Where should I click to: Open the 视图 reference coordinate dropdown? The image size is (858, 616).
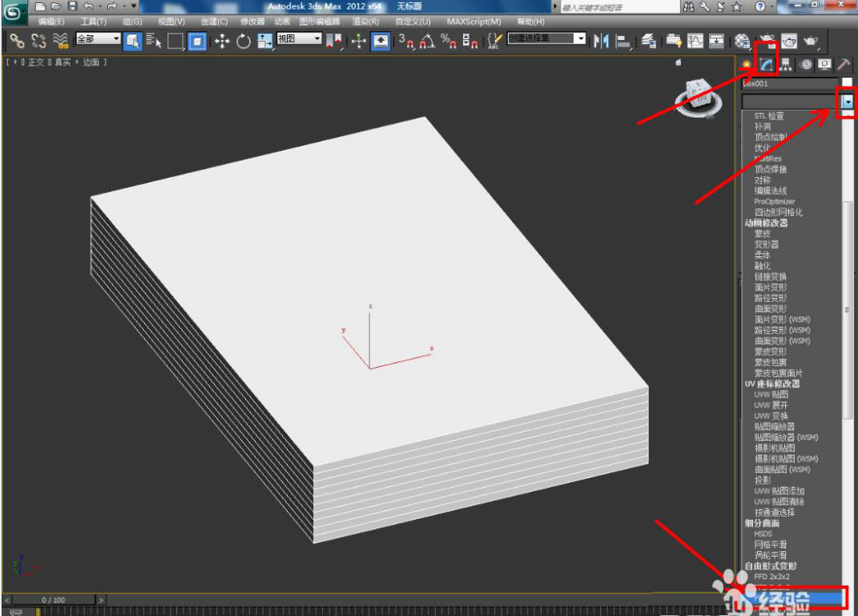click(299, 38)
